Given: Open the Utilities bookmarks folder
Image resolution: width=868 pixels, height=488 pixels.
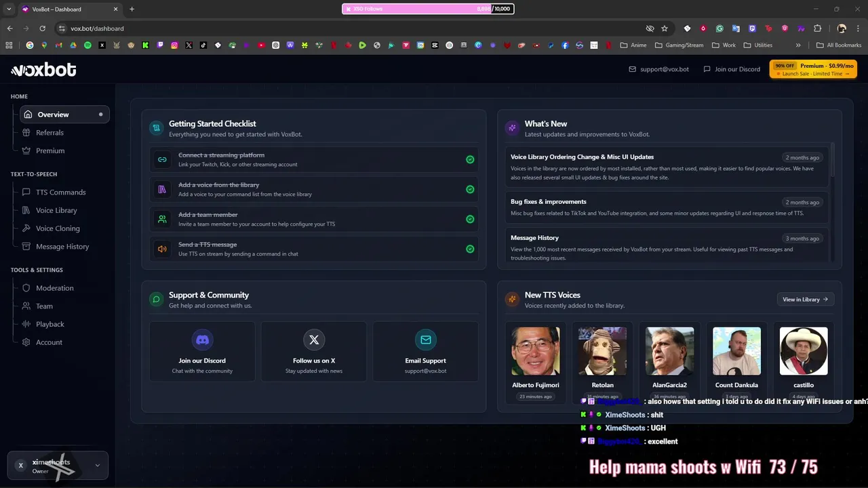Looking at the screenshot, I should (757, 45).
